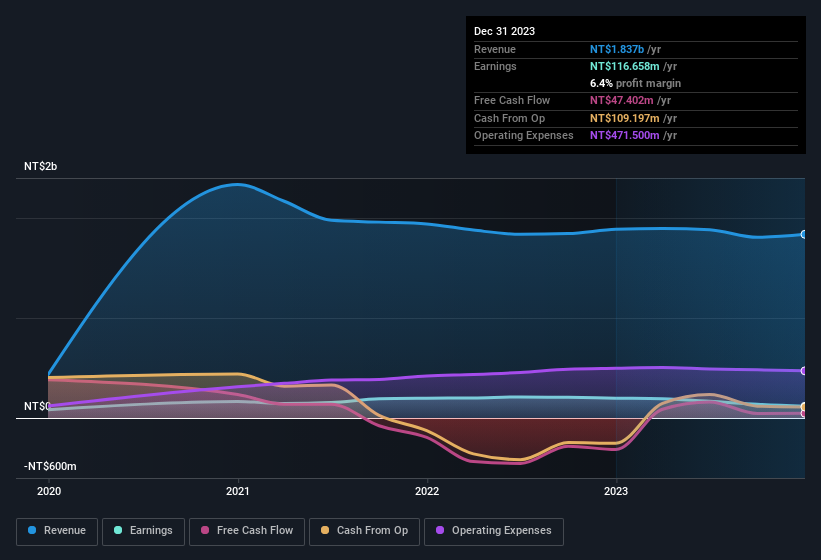Toggle the Cash From Op legend button
The height and width of the screenshot is (560, 821).
point(364,532)
